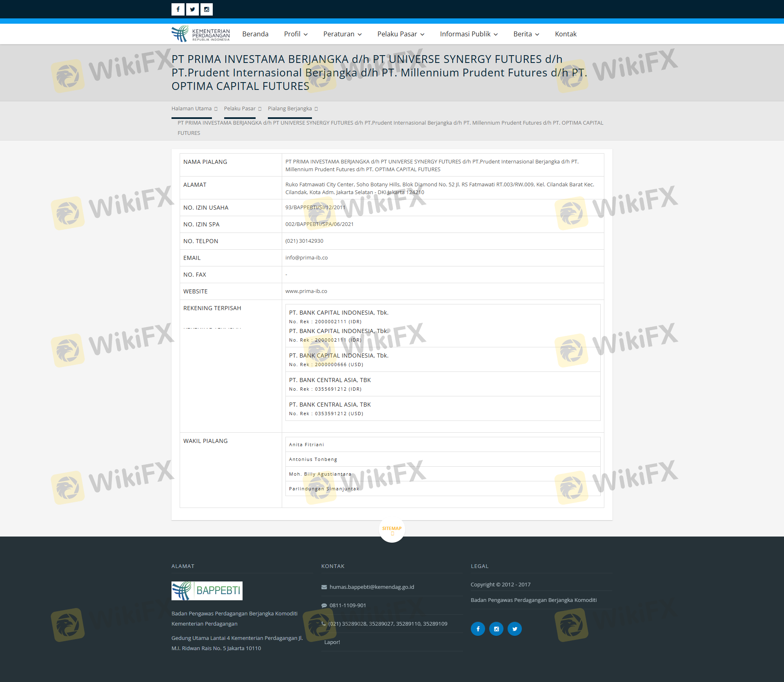Click the NO. IZIN SPA label cell
Viewport: 784px width, 682px height.
point(231,224)
